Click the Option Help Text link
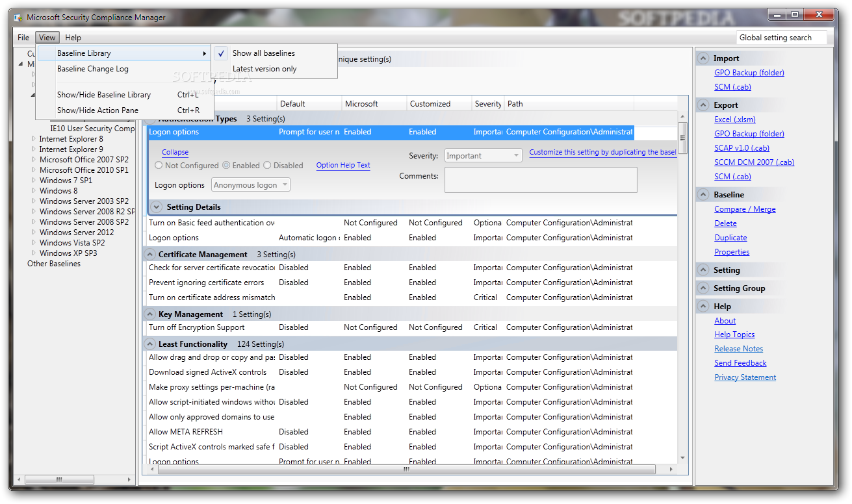 click(x=343, y=166)
